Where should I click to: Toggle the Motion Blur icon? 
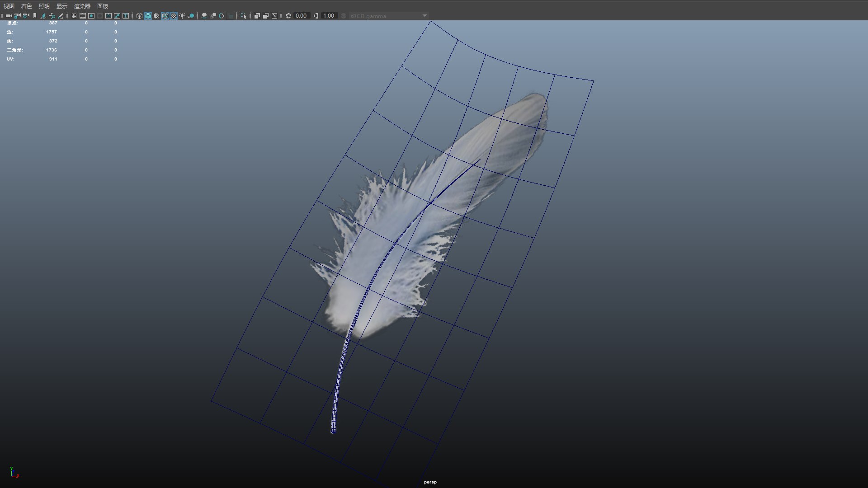point(213,16)
